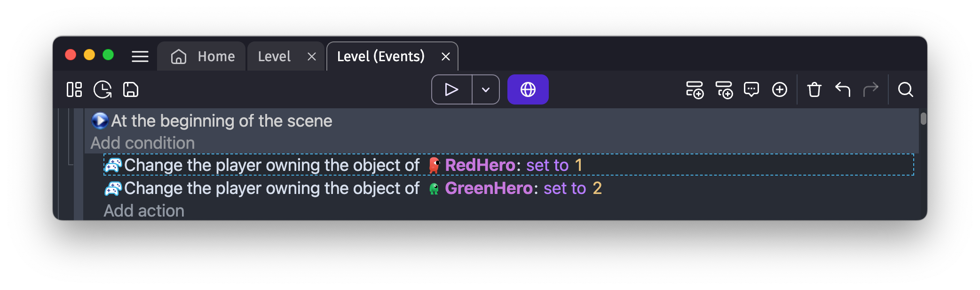Start a network preview with the globe button
The width and height of the screenshot is (980, 290).
[528, 89]
